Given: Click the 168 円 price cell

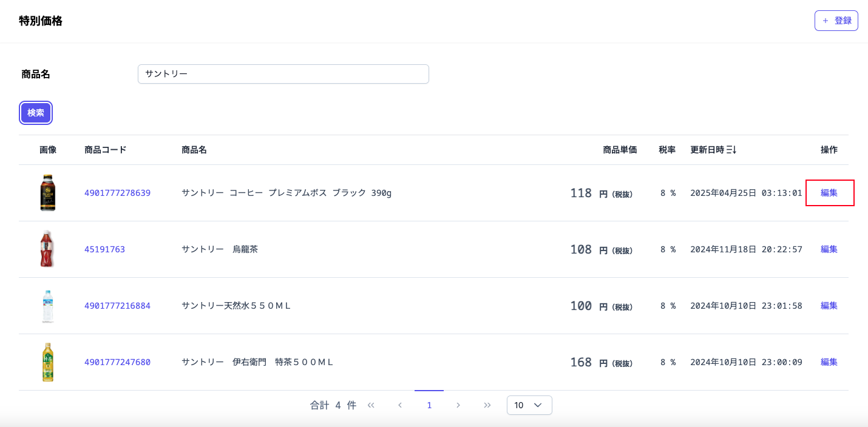Looking at the screenshot, I should tap(601, 362).
